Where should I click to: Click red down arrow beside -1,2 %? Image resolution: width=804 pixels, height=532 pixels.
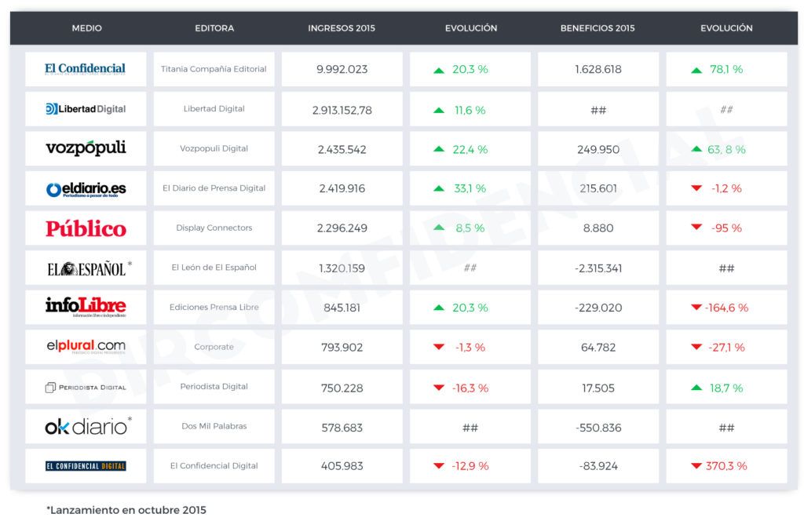click(696, 188)
